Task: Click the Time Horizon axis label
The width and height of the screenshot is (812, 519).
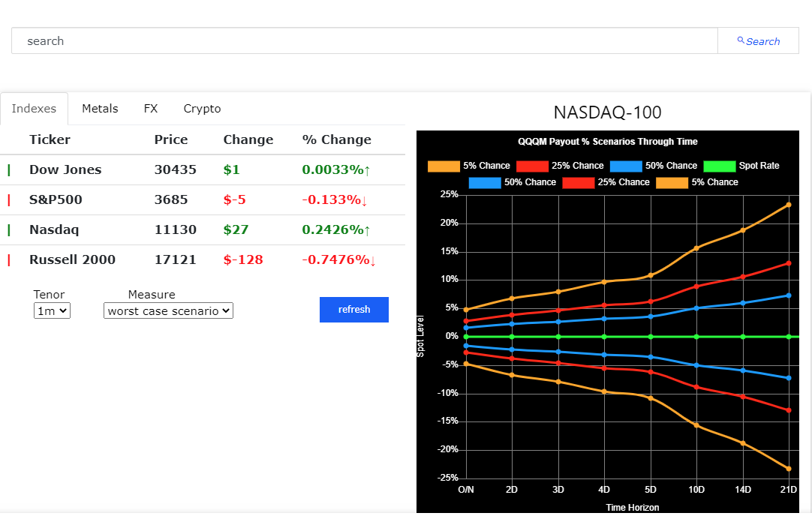Action: point(633,508)
